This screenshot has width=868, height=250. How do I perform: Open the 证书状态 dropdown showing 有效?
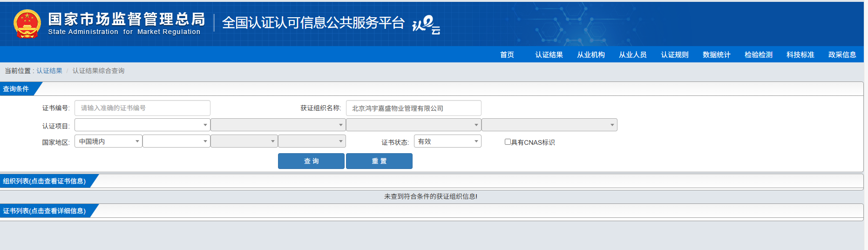[x=448, y=141]
